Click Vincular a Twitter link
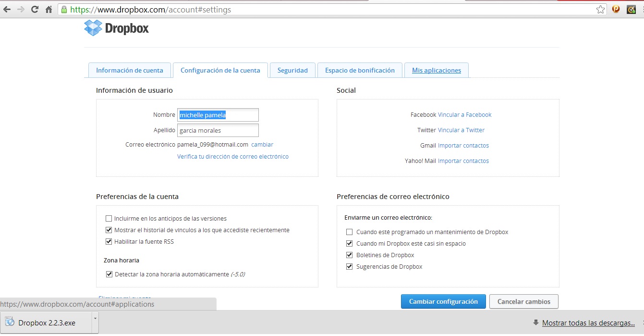644x336 pixels. pos(462,130)
